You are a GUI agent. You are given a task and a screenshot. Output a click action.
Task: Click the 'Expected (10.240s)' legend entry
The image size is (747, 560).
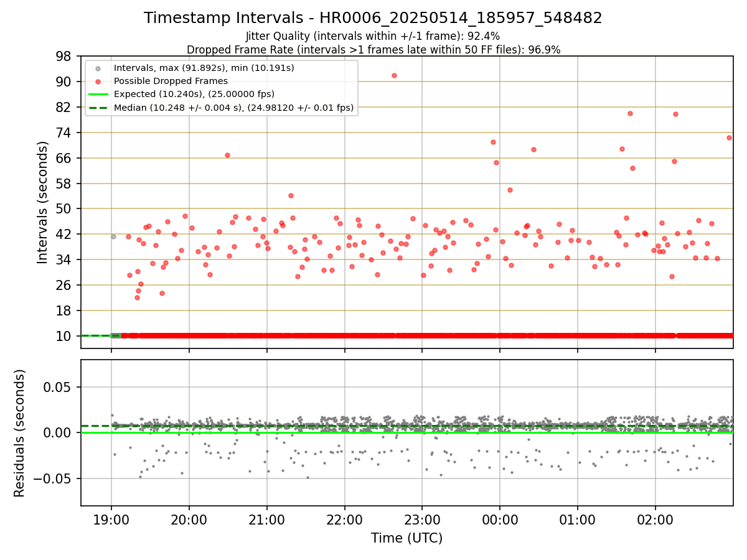(194, 94)
